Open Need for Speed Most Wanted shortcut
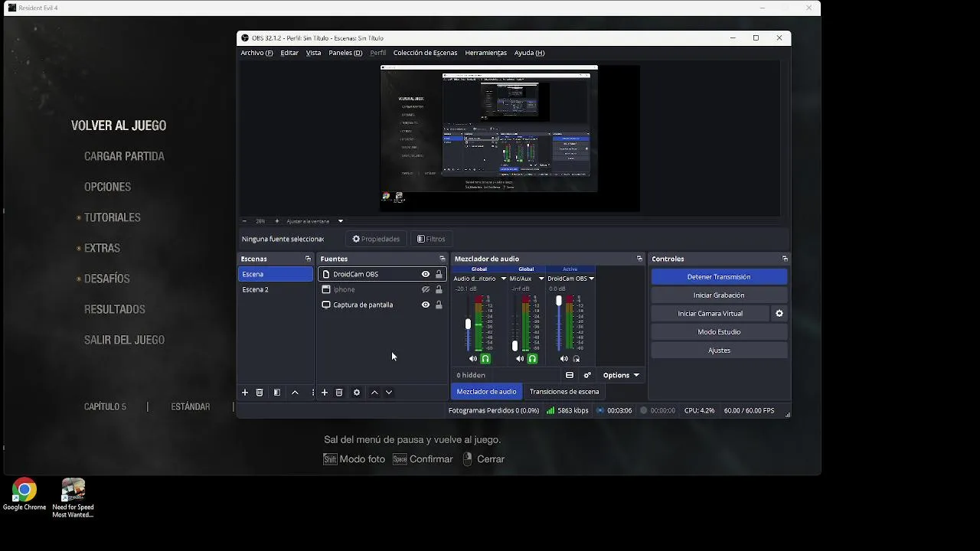 pyautogui.click(x=73, y=498)
